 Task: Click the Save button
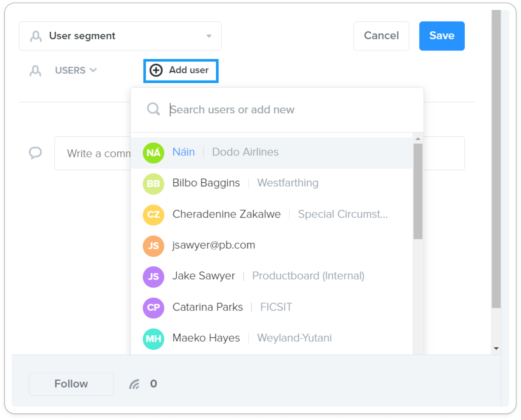coord(442,36)
